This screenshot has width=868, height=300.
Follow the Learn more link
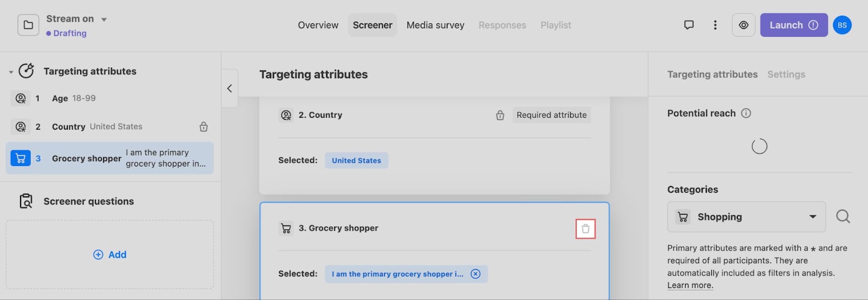click(690, 285)
